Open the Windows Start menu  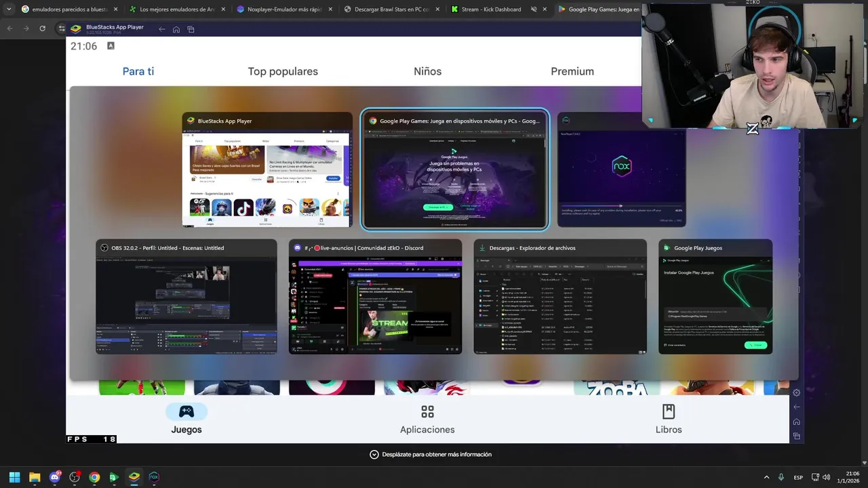pyautogui.click(x=14, y=477)
